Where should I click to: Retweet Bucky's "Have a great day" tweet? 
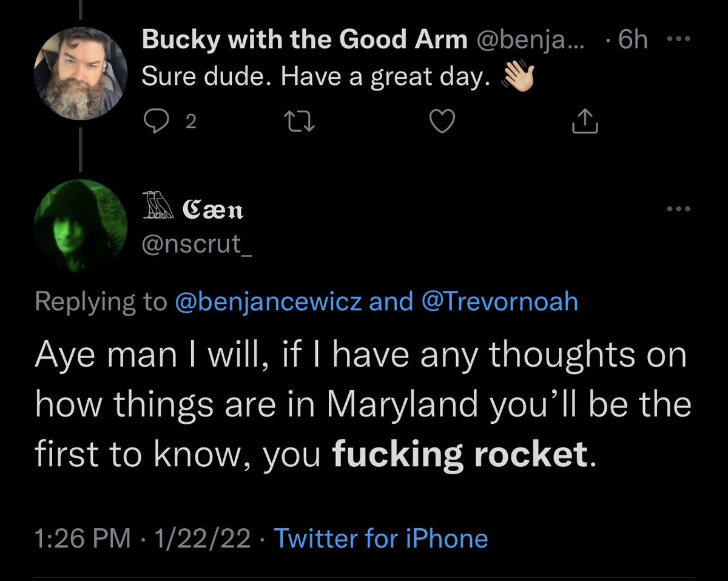pos(301,123)
